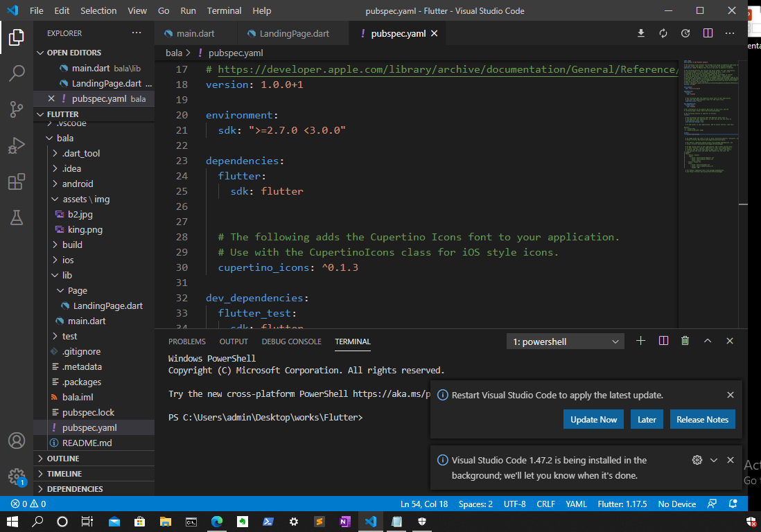
Task: Click Windows Start button on taskbar
Action: [12, 522]
